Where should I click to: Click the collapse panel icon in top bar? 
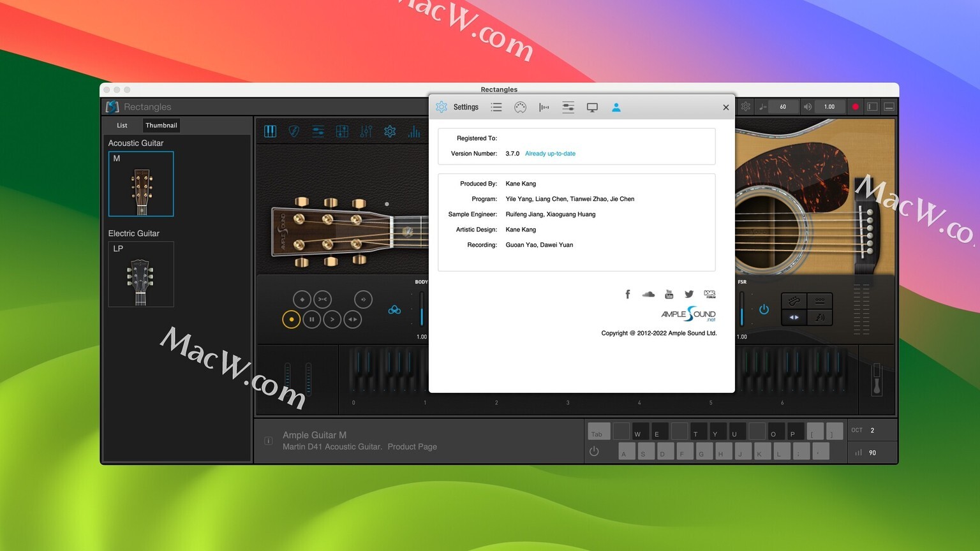(889, 107)
